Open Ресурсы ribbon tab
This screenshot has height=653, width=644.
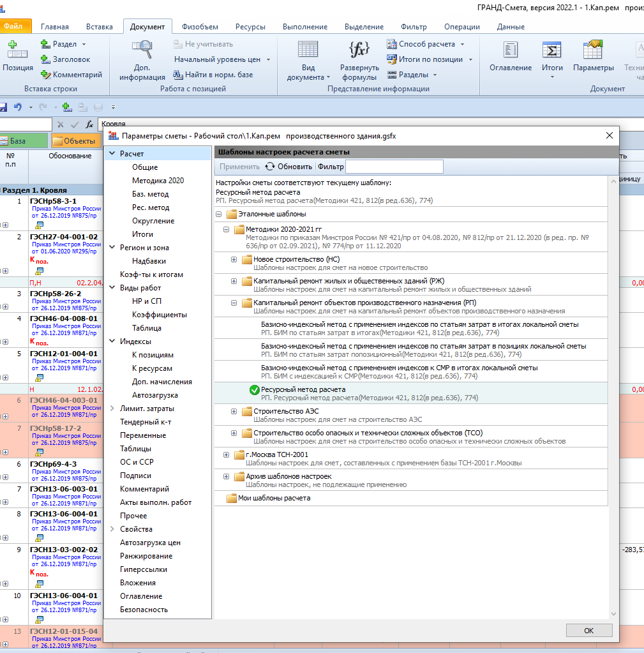[250, 27]
